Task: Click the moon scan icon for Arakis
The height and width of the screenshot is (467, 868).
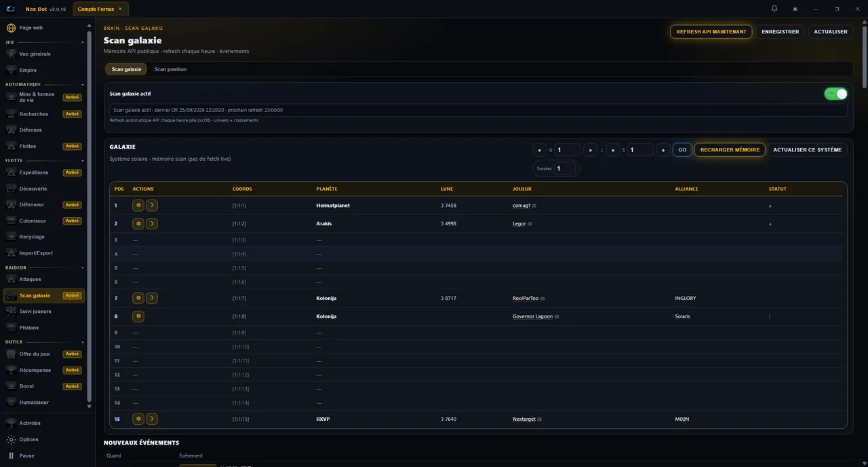Action: pos(152,223)
